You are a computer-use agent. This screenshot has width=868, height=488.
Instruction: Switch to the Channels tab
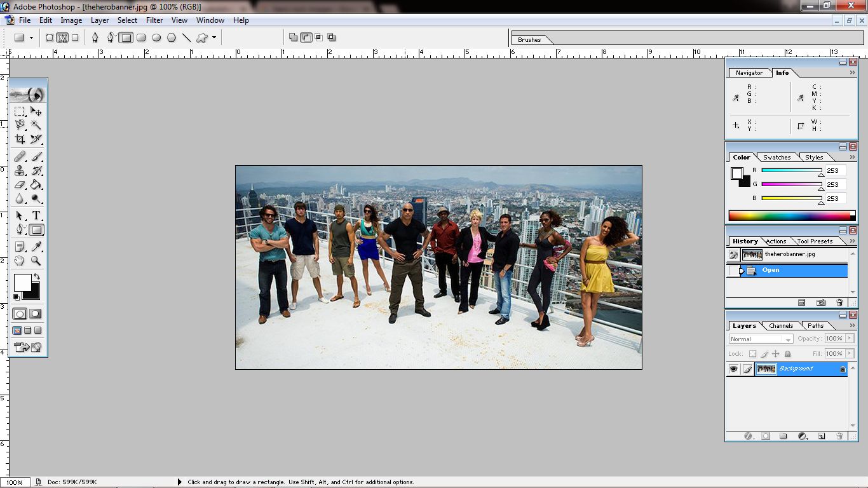point(782,325)
